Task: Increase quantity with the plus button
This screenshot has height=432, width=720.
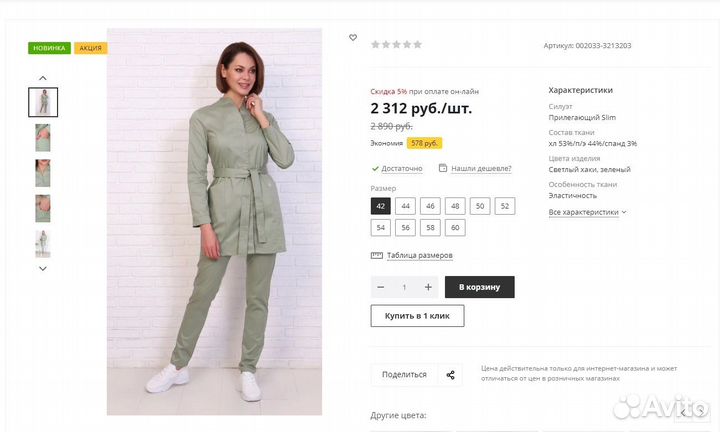Action: [x=428, y=287]
